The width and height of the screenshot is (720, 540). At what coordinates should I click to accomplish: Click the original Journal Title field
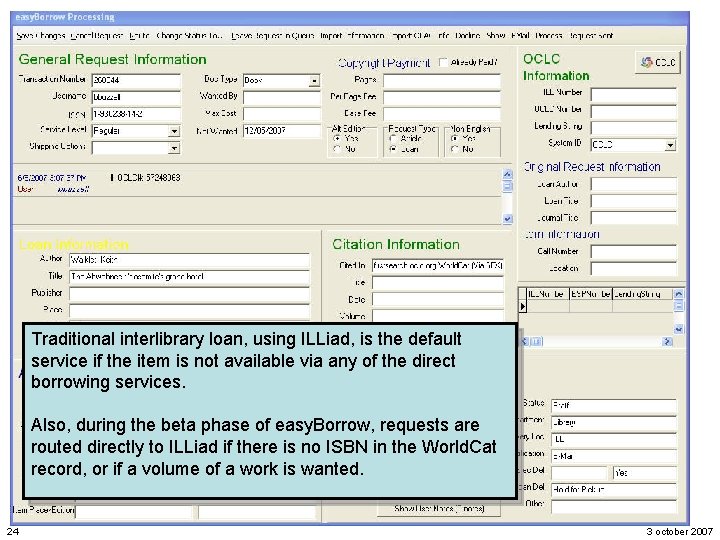pos(634,218)
